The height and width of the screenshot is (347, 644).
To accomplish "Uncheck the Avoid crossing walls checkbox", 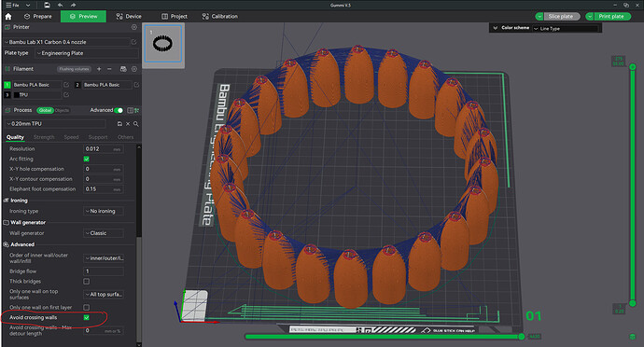I will pyautogui.click(x=86, y=317).
